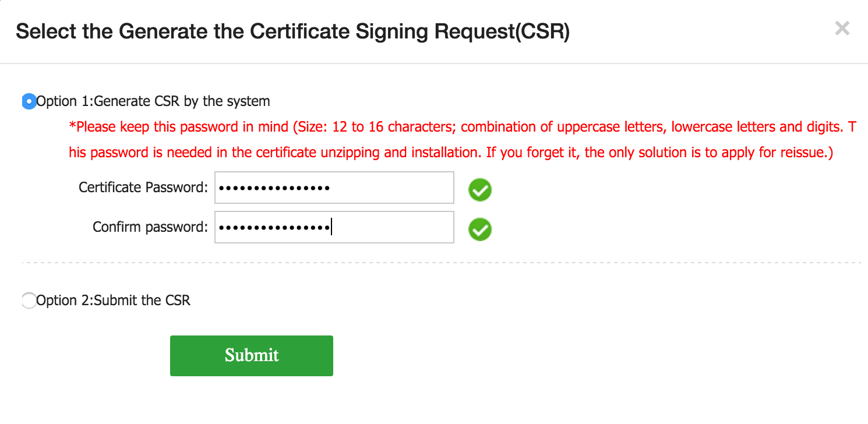
Task: Click the red password requirements notice
Action: 463,140
